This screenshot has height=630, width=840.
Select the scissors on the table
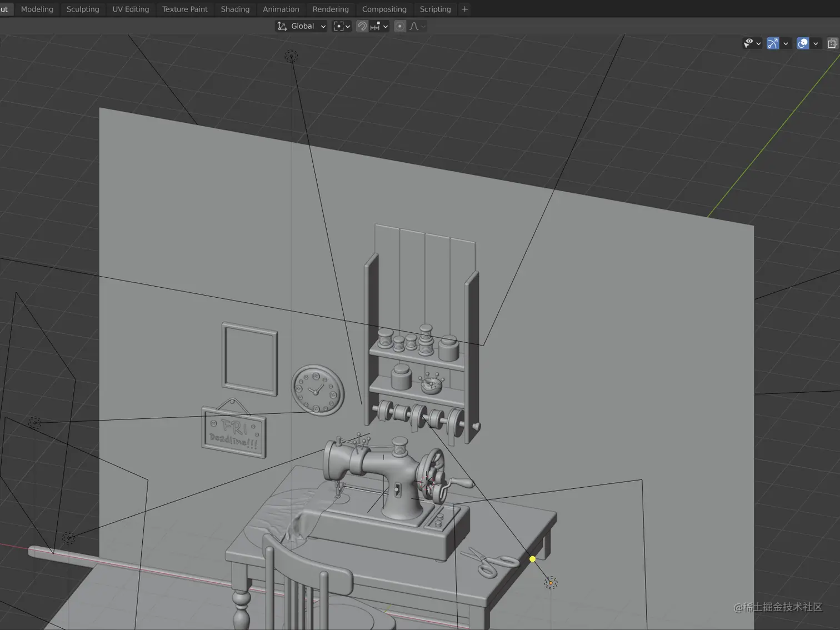pos(489,562)
